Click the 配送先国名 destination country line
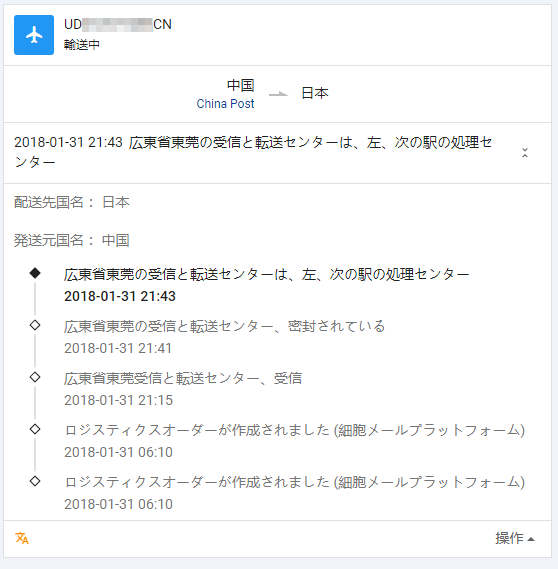Viewport: 558px width, 569px height. [x=72, y=202]
